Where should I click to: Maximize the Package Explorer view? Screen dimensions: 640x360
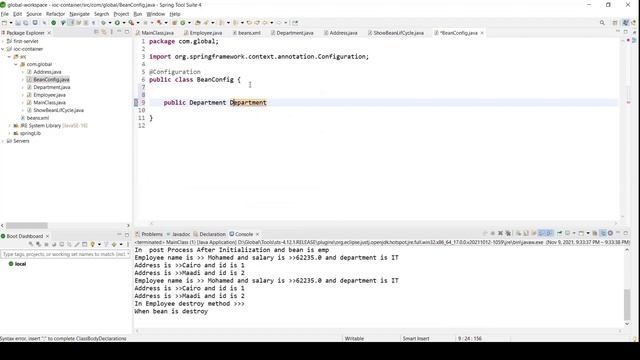tap(127, 32)
